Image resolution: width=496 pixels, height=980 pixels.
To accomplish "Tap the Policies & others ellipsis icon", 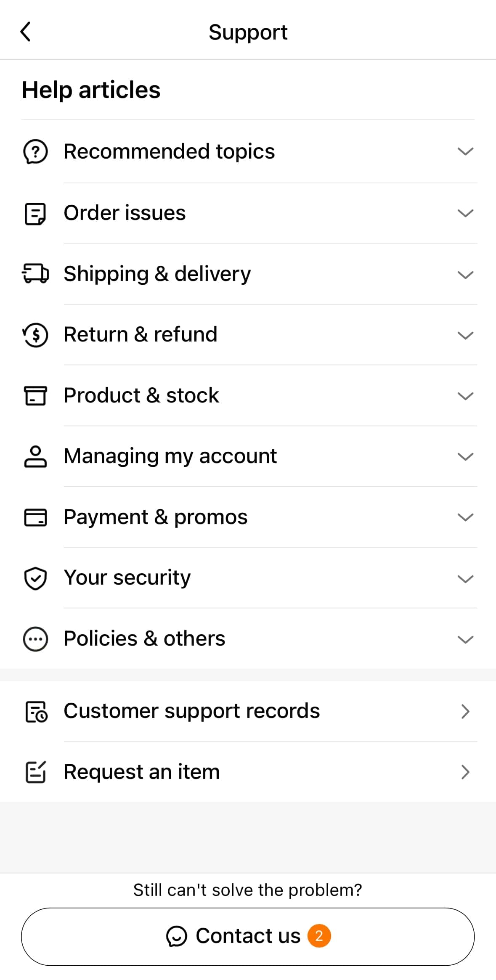I will tap(35, 639).
